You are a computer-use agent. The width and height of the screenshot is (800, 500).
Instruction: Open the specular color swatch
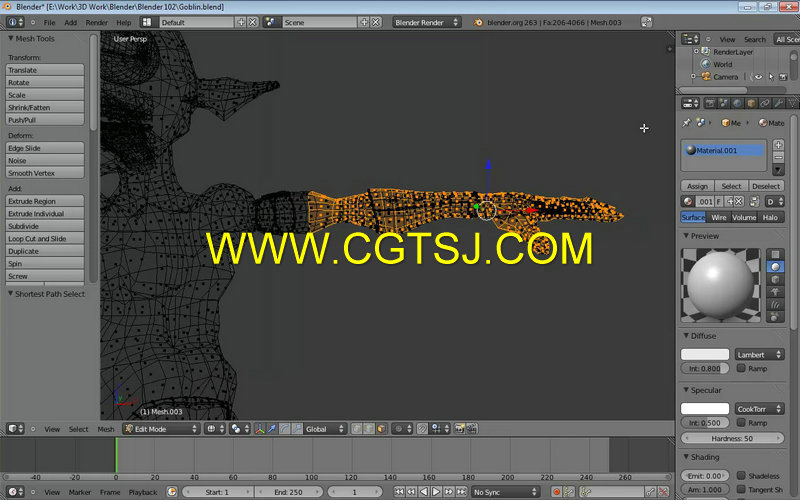pyautogui.click(x=705, y=409)
